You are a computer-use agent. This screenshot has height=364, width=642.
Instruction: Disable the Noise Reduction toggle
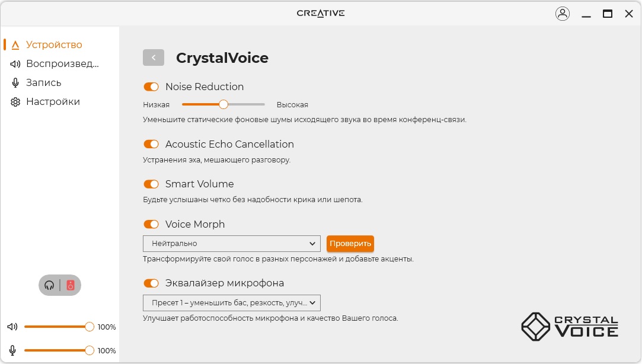[151, 87]
